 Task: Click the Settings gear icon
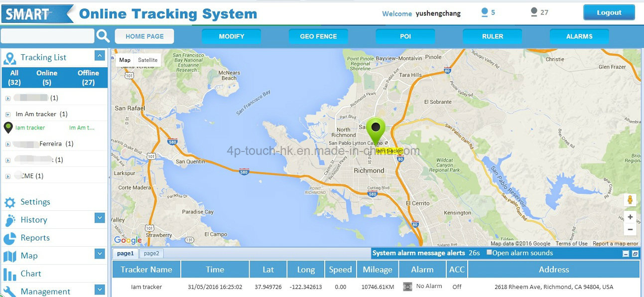(x=10, y=202)
